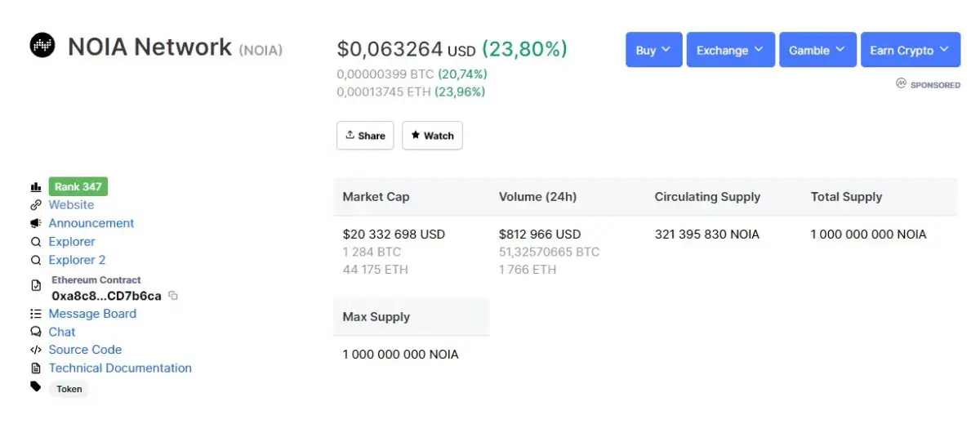Click the announcement megaphone icon
The height and width of the screenshot is (429, 980).
tap(36, 223)
